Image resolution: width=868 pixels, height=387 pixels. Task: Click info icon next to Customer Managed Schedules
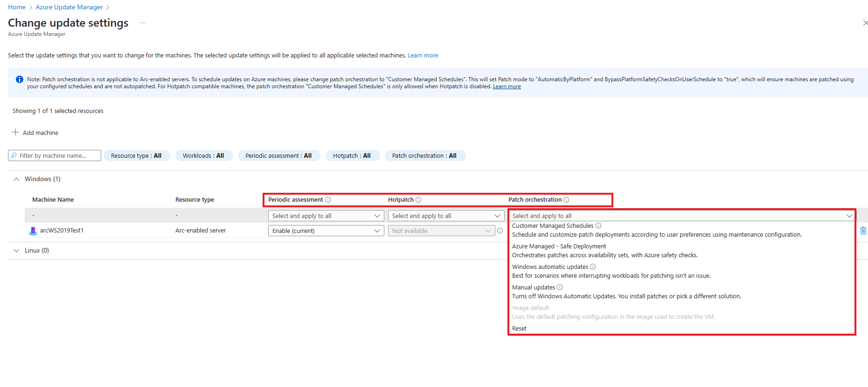tap(598, 225)
